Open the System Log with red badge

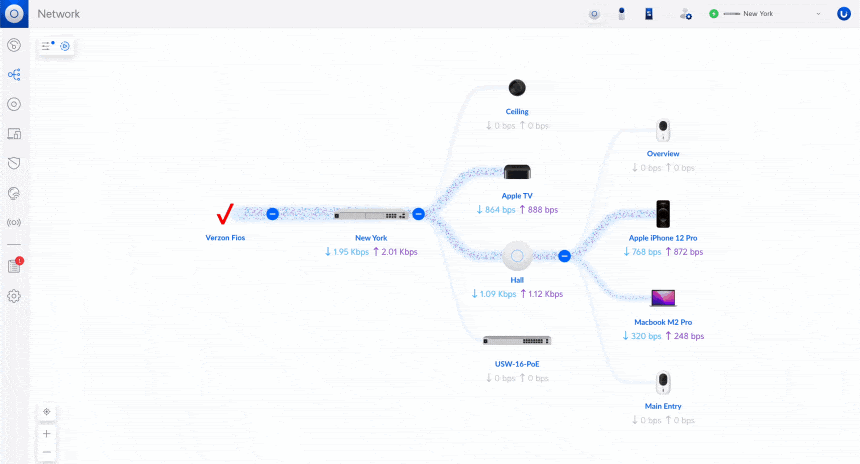coord(14,266)
